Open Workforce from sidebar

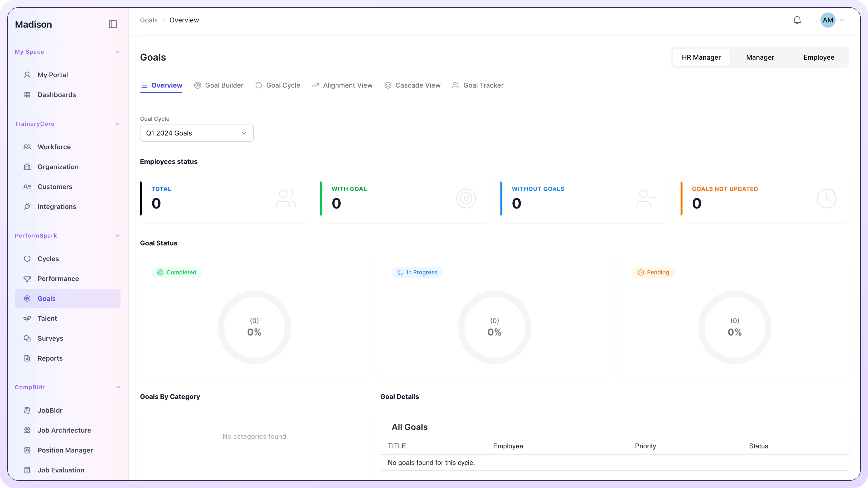pos(54,147)
